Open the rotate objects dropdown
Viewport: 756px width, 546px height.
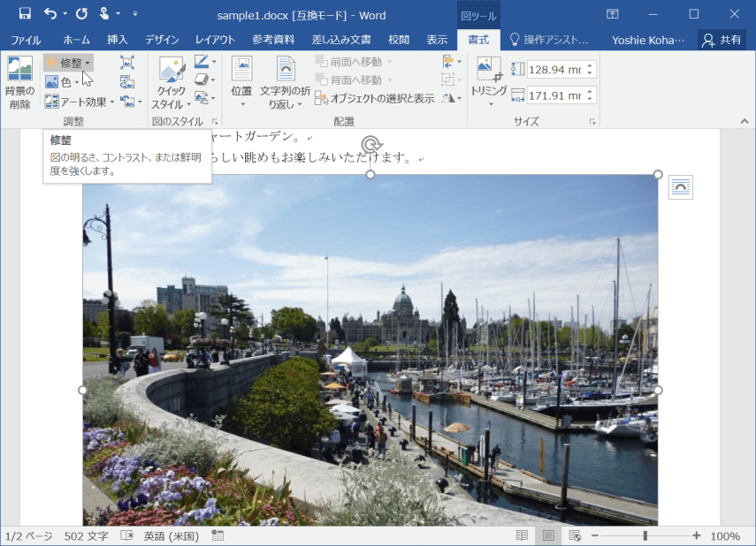(x=452, y=98)
